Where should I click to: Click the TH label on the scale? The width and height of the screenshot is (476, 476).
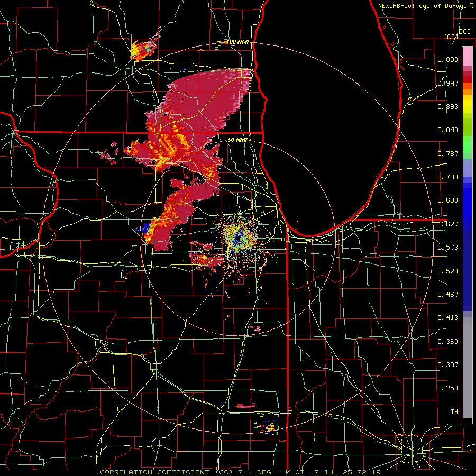tap(454, 412)
